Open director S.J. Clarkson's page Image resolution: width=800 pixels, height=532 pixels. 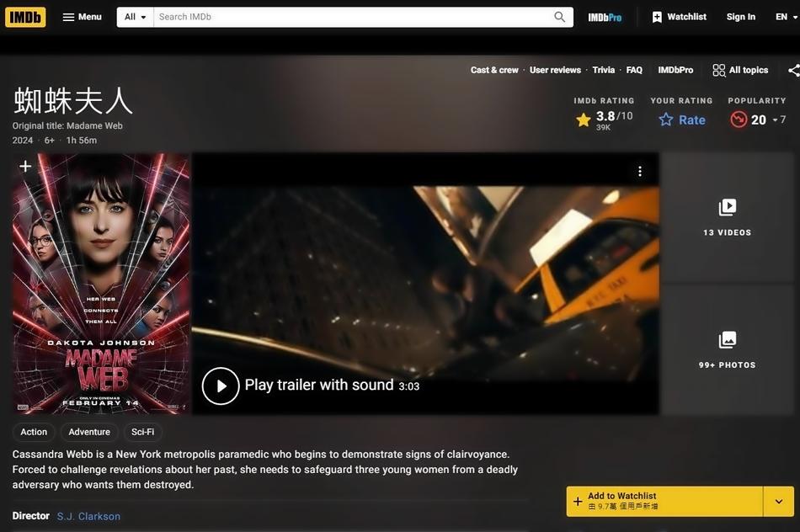[88, 516]
